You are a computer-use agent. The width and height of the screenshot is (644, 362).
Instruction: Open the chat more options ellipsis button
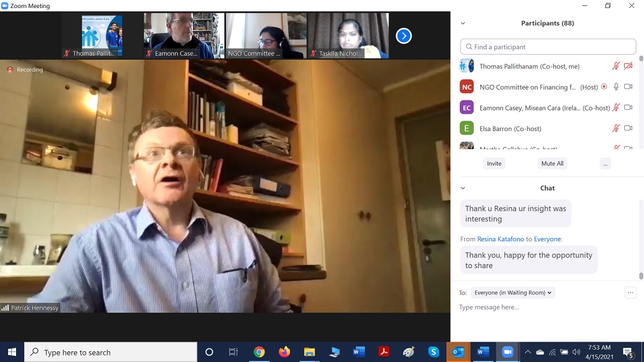point(631,293)
